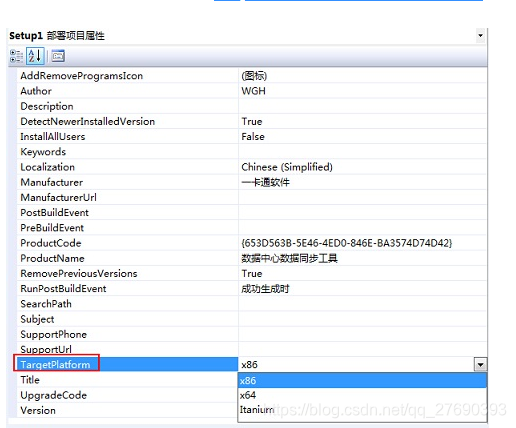Select the RemovePreviousVersions property
This screenshot has width=516, height=428.
tap(79, 274)
